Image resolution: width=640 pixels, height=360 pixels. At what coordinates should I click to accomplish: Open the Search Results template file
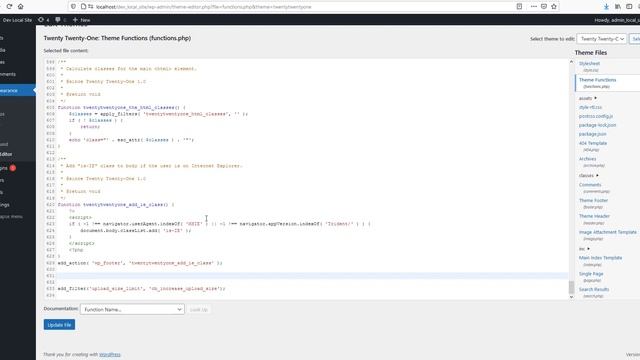click(x=593, y=289)
